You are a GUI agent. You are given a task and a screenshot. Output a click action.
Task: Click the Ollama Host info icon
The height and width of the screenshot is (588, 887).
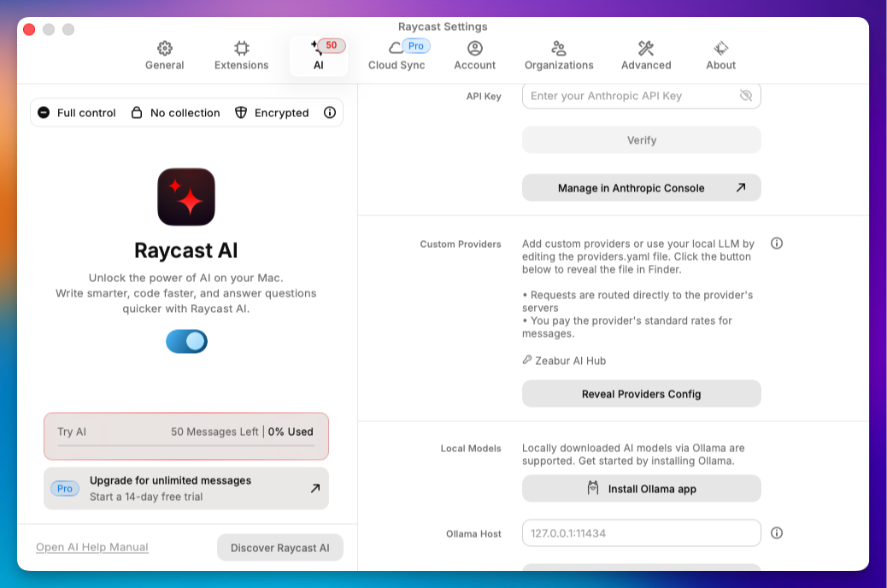[777, 533]
